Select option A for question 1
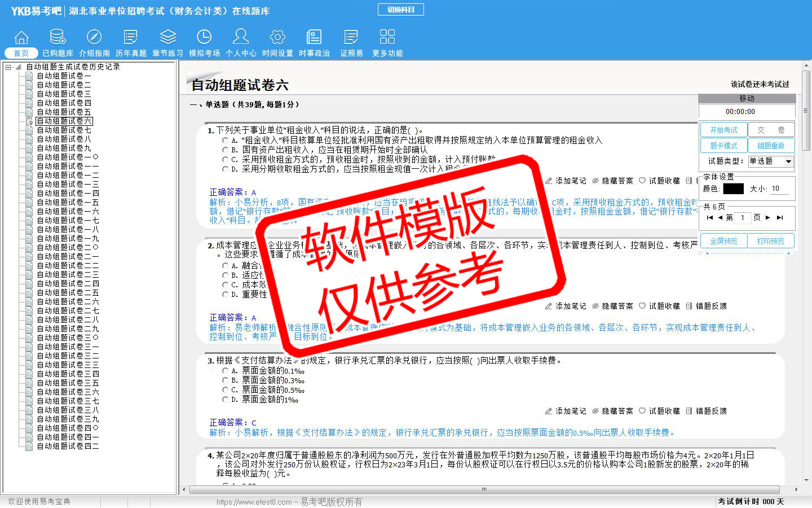The width and height of the screenshot is (812, 508). 226,141
